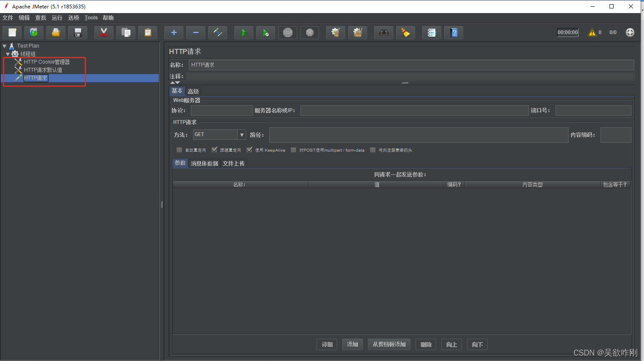The width and height of the screenshot is (644, 361).
Task: Click the Test Plan flask icon
Action: tap(12, 46)
